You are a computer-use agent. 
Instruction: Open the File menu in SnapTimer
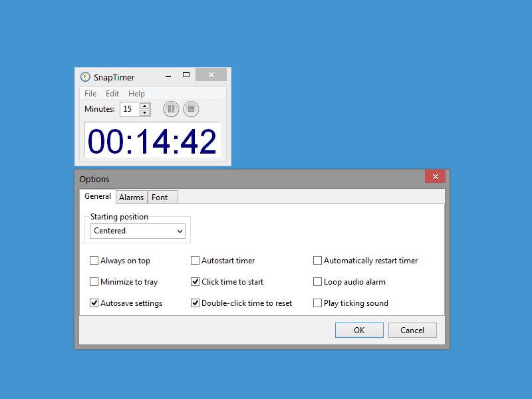click(90, 93)
